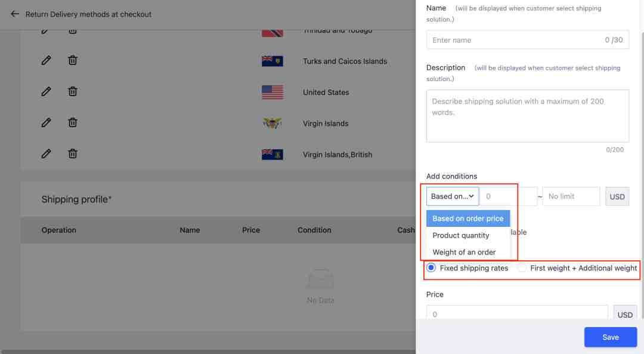Viewport: 644px width, 354px height.
Task: Click the No limit maximum field
Action: click(x=571, y=196)
